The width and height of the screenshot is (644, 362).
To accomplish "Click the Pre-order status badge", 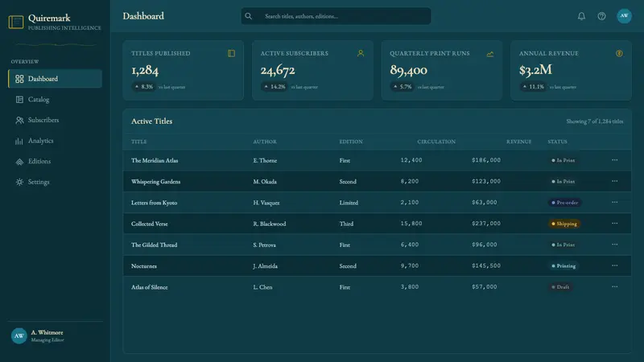I will click(565, 203).
